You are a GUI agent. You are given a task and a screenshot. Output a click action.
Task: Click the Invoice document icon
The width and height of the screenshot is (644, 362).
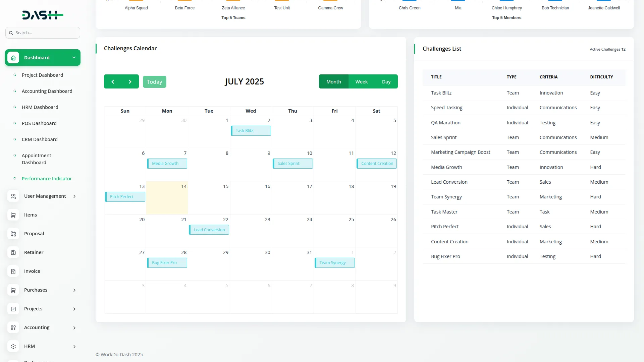click(13, 271)
